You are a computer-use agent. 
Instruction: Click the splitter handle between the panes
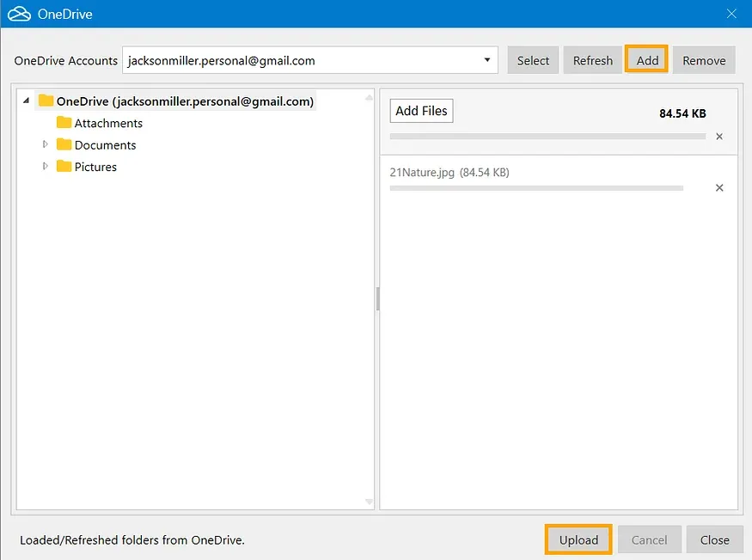[x=377, y=299]
